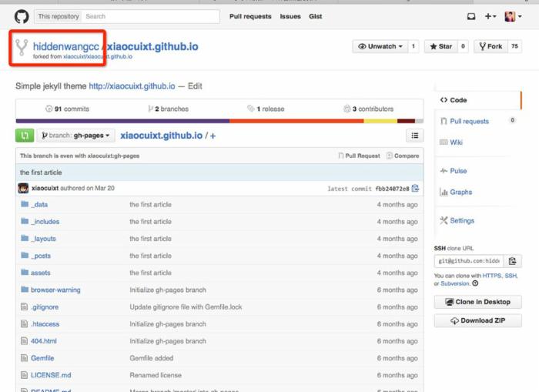Open the plus create-new menu
This screenshot has height=392, width=539.
tap(490, 16)
